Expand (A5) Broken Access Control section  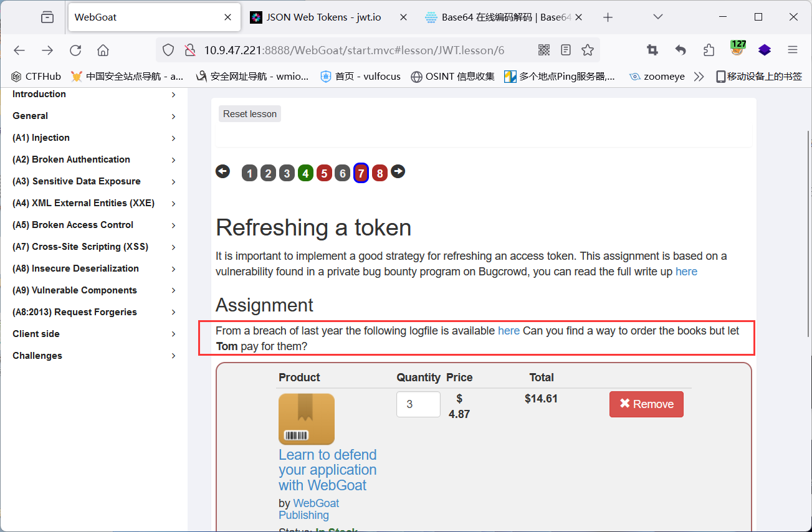point(94,225)
